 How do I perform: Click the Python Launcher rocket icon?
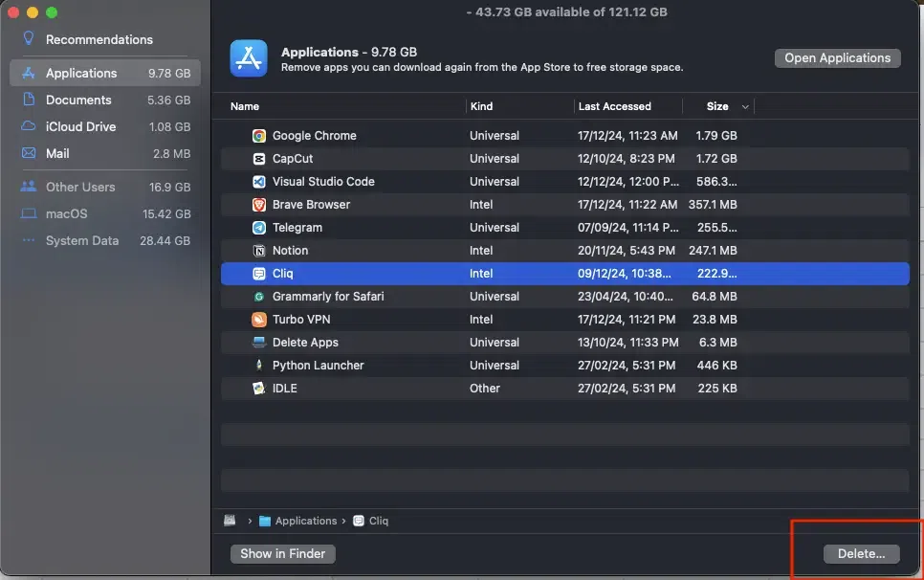click(x=258, y=366)
